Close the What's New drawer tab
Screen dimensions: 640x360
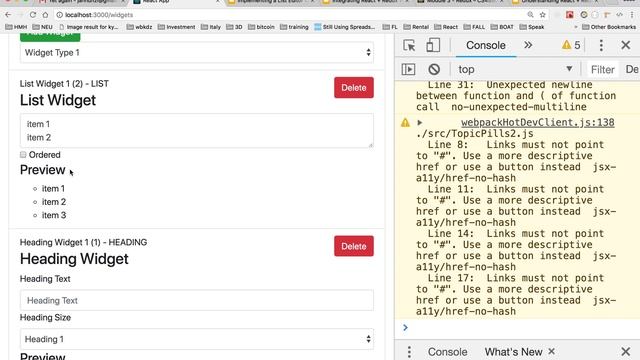(x=551, y=351)
